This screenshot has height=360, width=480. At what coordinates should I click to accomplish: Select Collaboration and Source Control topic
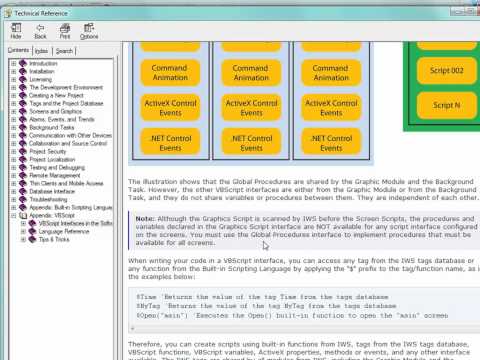tap(68, 143)
